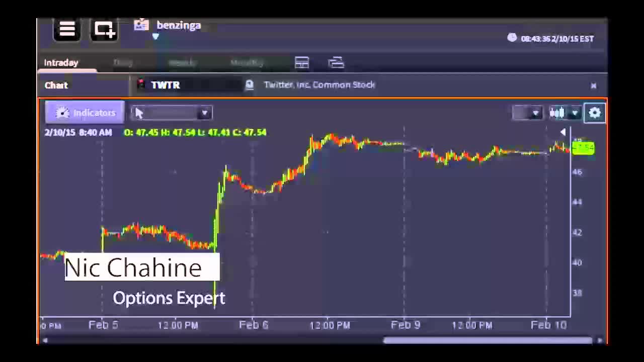Click the TWTR ticker symbol field

tap(189, 85)
